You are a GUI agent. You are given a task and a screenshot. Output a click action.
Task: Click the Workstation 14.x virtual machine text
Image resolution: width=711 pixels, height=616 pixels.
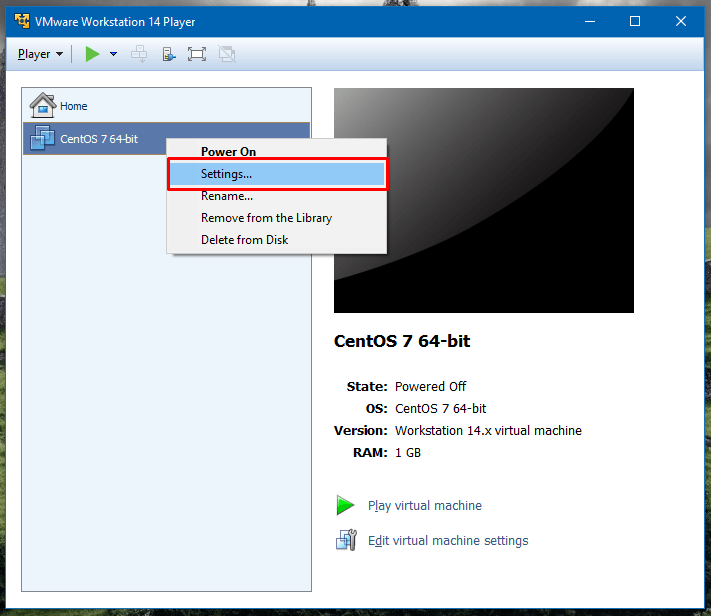[488, 430]
